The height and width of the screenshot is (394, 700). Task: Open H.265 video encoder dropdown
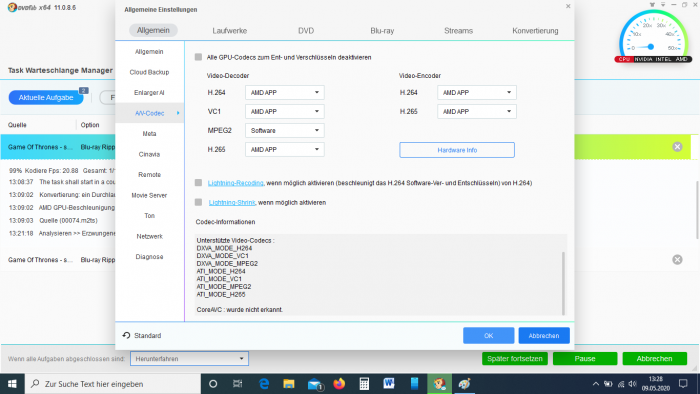click(477, 112)
